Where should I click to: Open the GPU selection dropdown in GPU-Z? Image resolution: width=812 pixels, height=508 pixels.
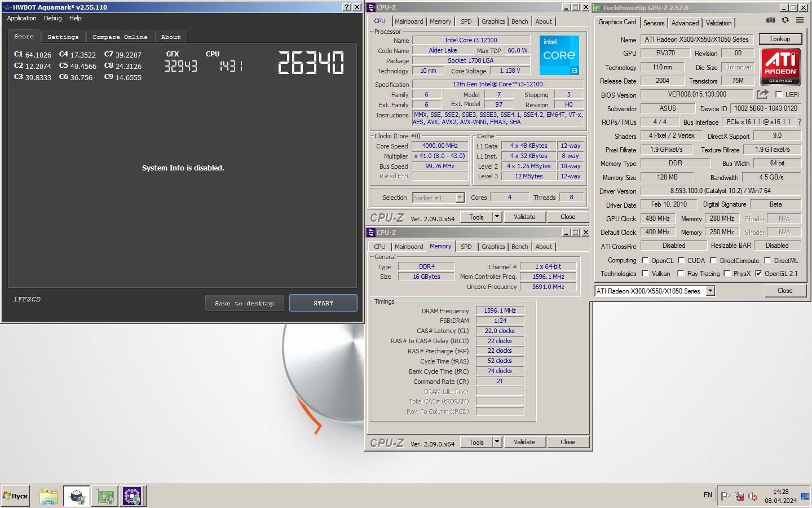pyautogui.click(x=710, y=291)
